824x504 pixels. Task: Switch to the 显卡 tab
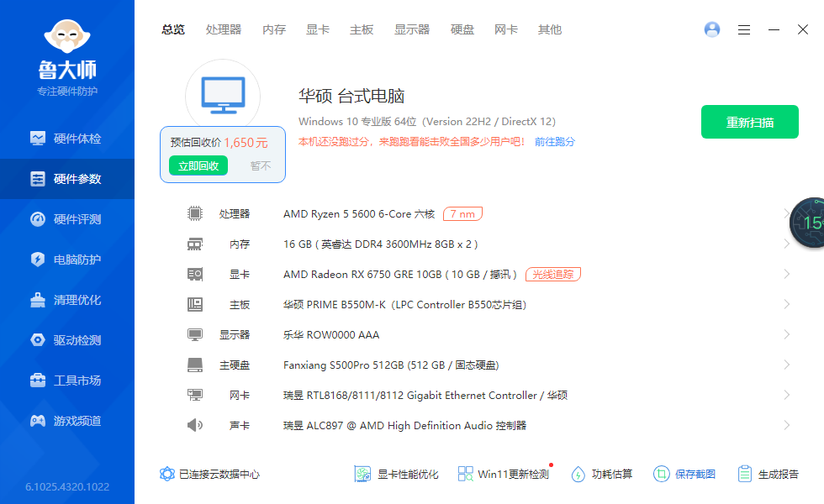(x=318, y=29)
